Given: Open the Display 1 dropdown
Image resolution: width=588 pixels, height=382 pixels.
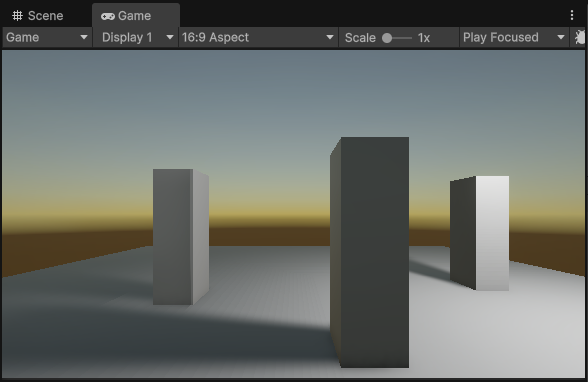Looking at the screenshot, I should tap(135, 37).
